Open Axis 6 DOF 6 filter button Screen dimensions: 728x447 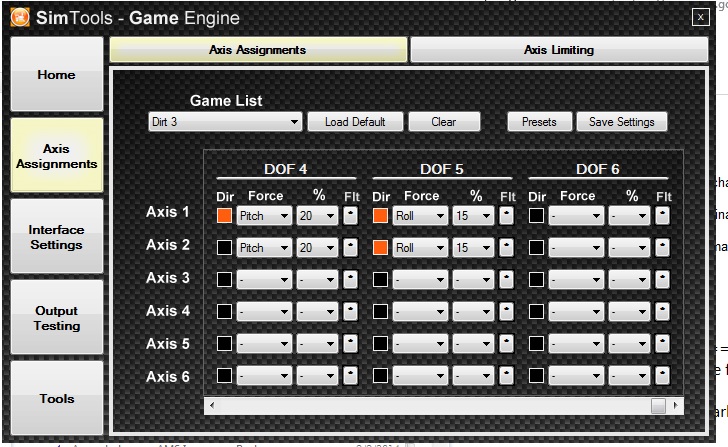point(663,376)
